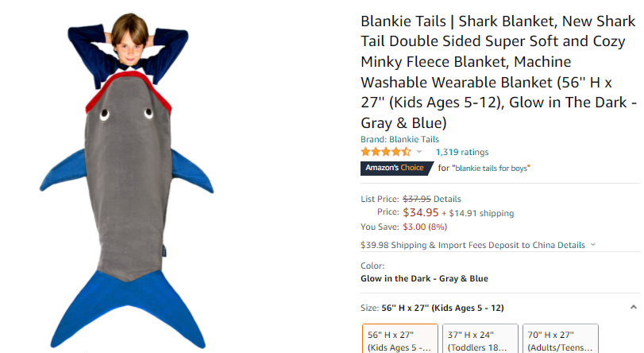Click the orange star rating icons
644x353 pixels.
pos(386,151)
